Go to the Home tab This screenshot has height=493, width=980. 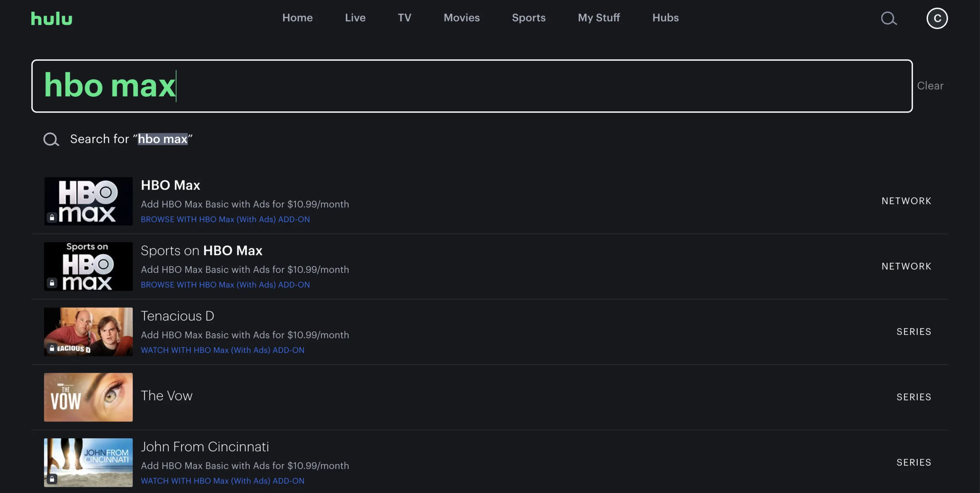[297, 18]
